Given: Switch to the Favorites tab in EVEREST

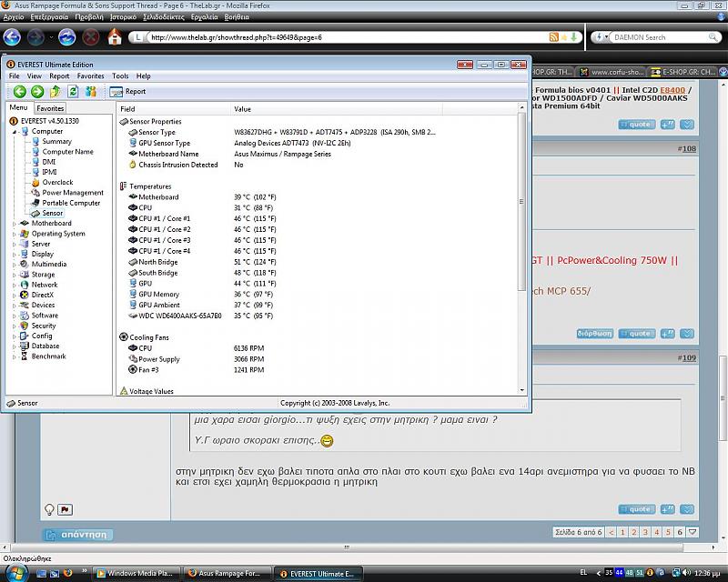Looking at the screenshot, I should 50,108.
